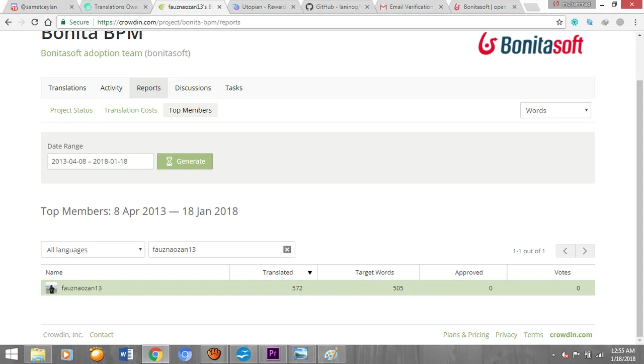Image resolution: width=644 pixels, height=364 pixels.
Task: Launch Microsoft Word from the taskbar
Action: tap(126, 354)
